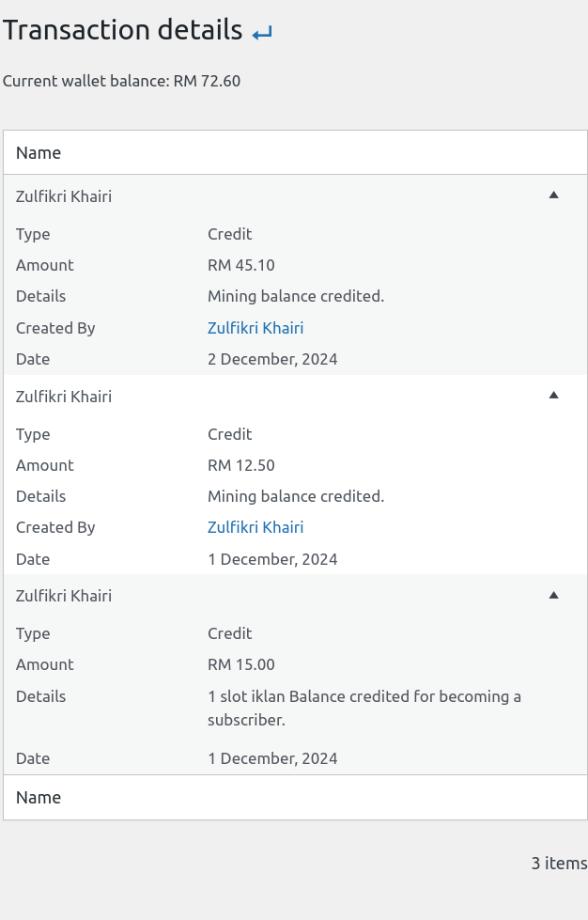Screen dimensions: 588x920
Task: Click the subscriber slot iklan details text
Action: pos(364,708)
